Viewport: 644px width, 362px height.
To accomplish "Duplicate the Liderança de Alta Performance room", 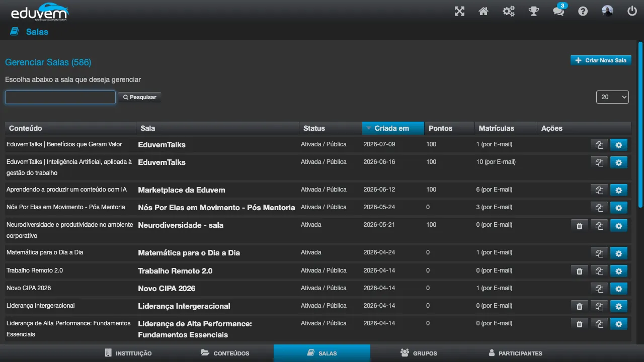I will tap(599, 324).
